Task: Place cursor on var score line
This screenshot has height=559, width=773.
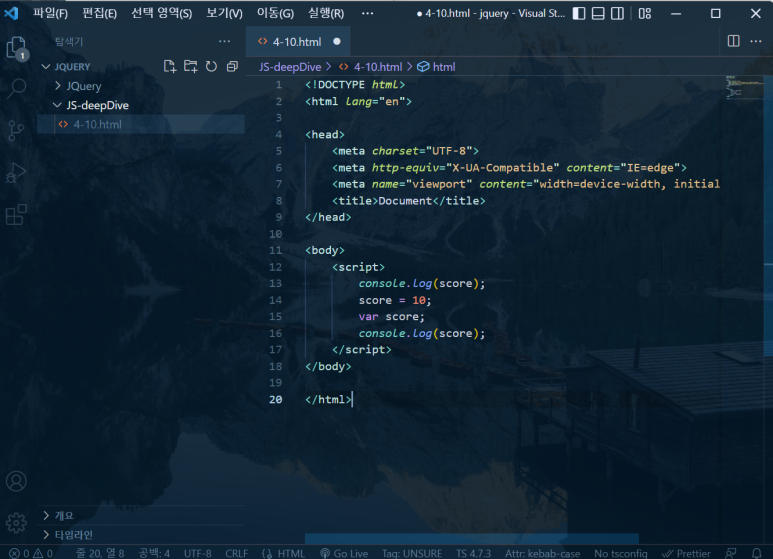Action: pyautogui.click(x=391, y=316)
